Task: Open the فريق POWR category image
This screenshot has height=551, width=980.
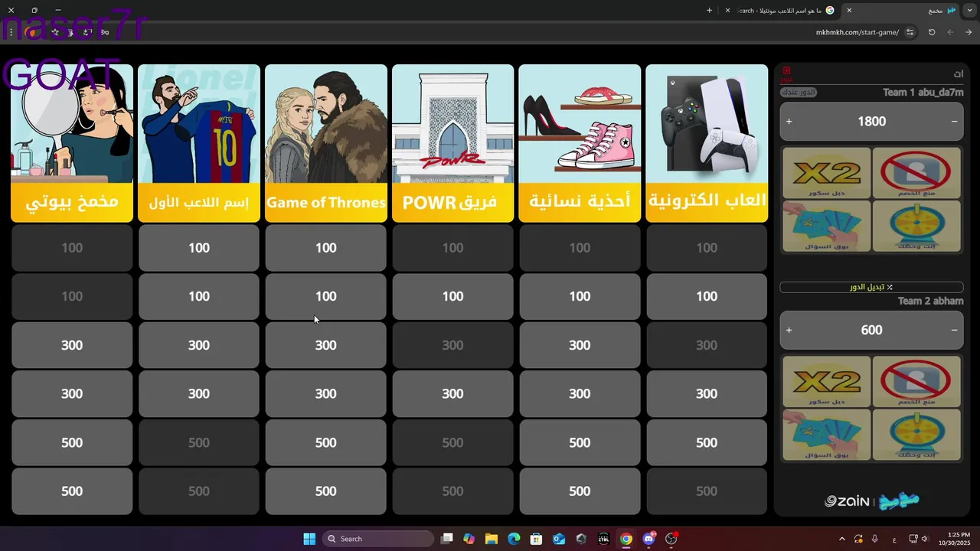Action: click(452, 124)
